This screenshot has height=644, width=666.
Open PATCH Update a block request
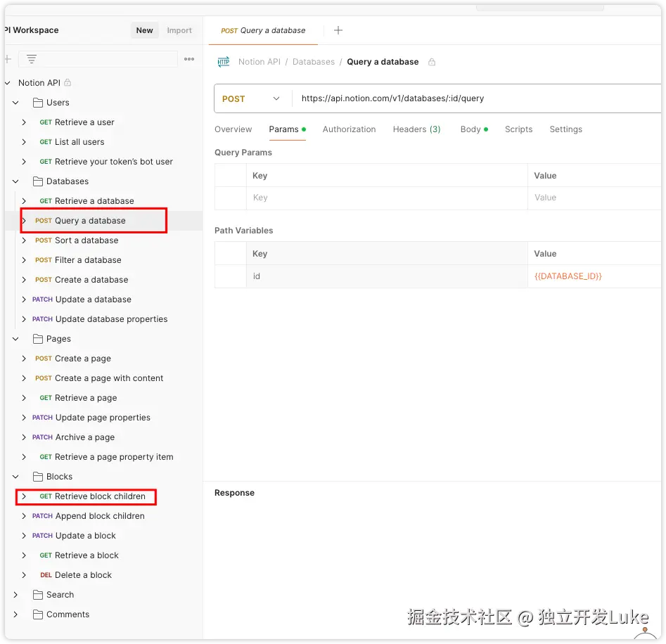pos(74,536)
